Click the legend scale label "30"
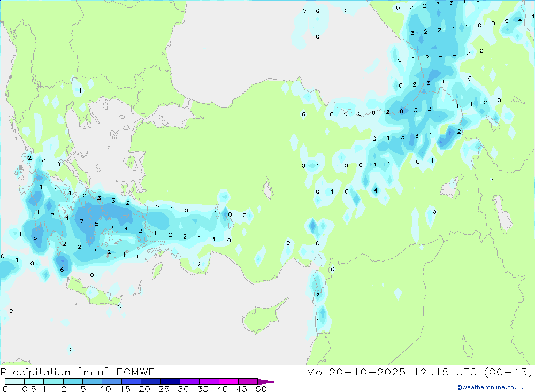 [183, 389]
